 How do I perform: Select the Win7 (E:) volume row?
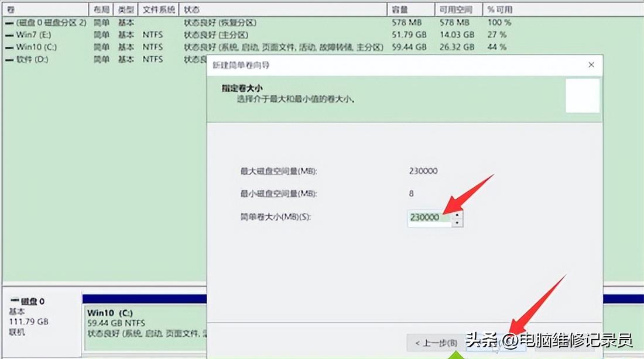pos(47,34)
